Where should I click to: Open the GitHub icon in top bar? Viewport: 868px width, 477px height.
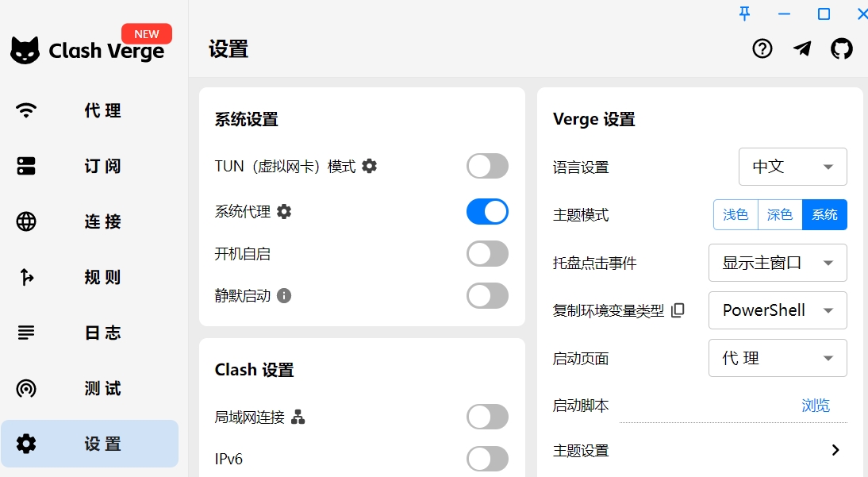(842, 48)
